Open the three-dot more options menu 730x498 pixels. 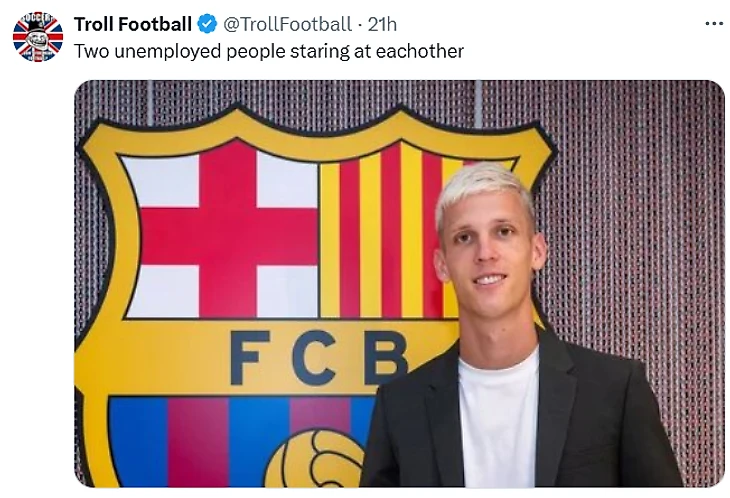tap(714, 23)
